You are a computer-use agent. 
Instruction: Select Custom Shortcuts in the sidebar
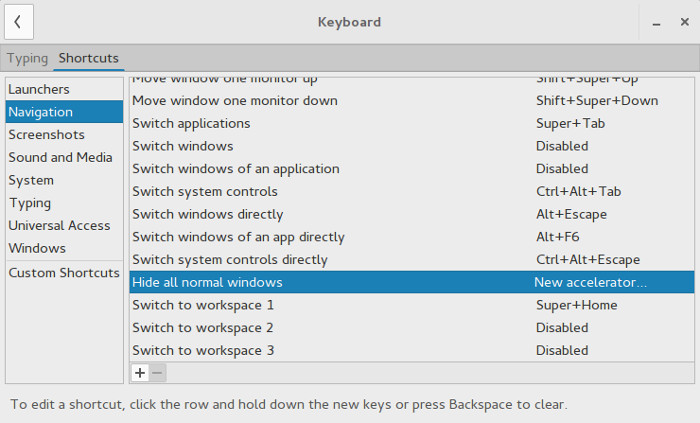(x=64, y=273)
